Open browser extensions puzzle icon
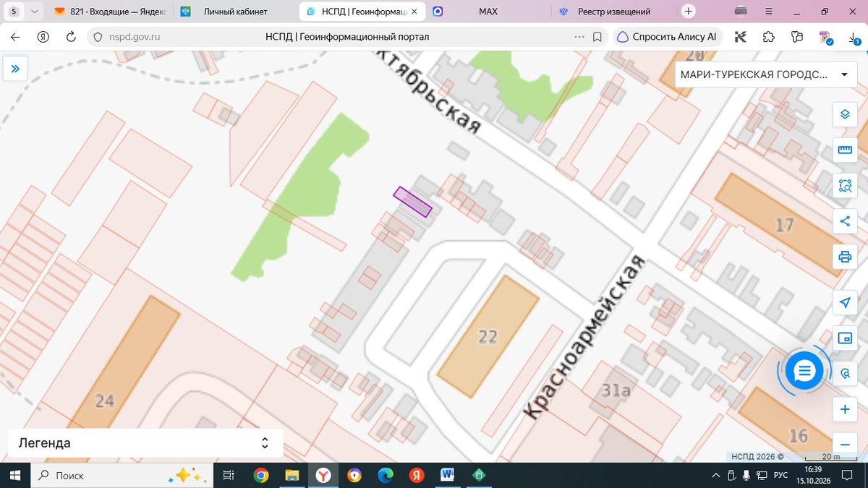The width and height of the screenshot is (868, 488). click(x=769, y=37)
